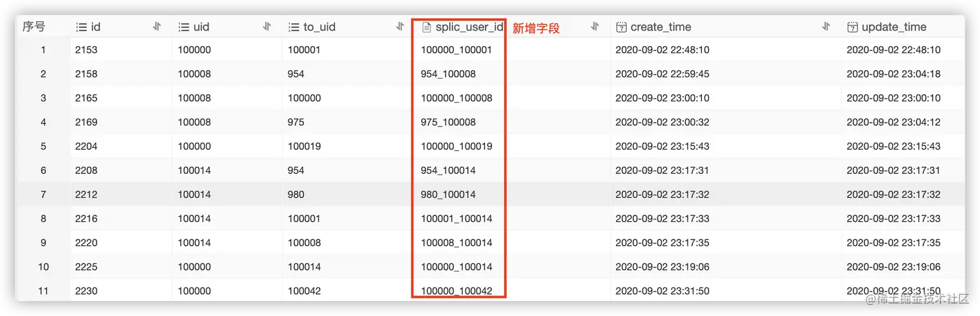Select the to_uid column header label
The height and width of the screenshot is (316, 980).
[320, 27]
